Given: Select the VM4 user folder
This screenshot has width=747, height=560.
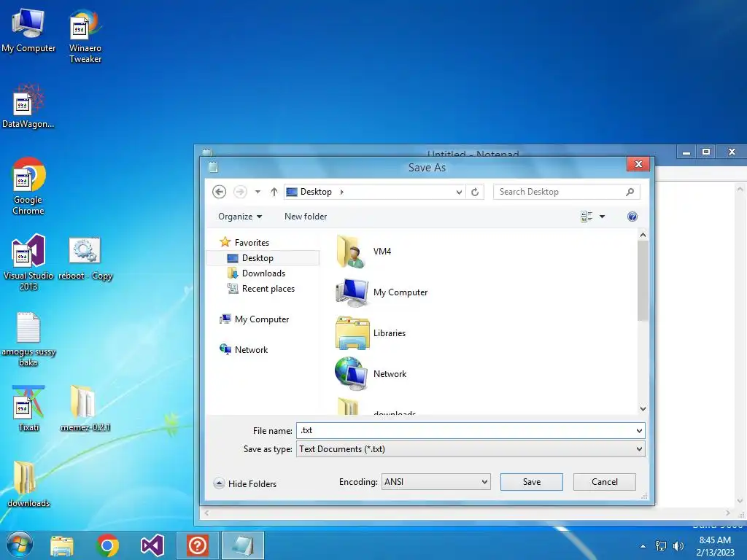Looking at the screenshot, I should coord(363,252).
